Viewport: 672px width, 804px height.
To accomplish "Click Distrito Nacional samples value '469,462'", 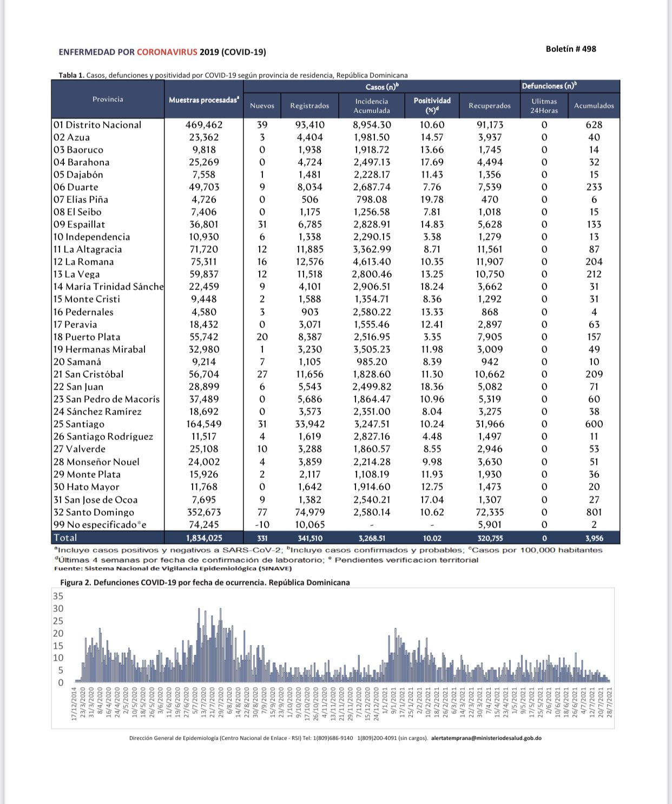I will (204, 124).
